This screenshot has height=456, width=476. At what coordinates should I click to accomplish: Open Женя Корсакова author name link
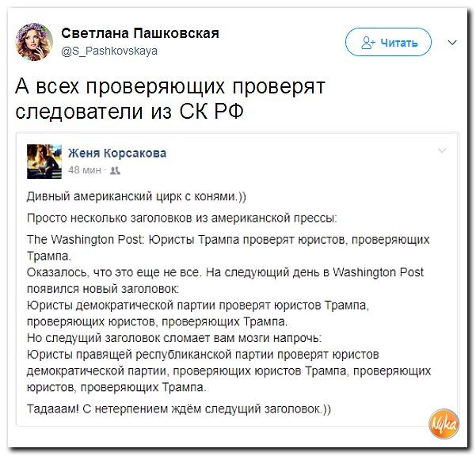(x=117, y=153)
